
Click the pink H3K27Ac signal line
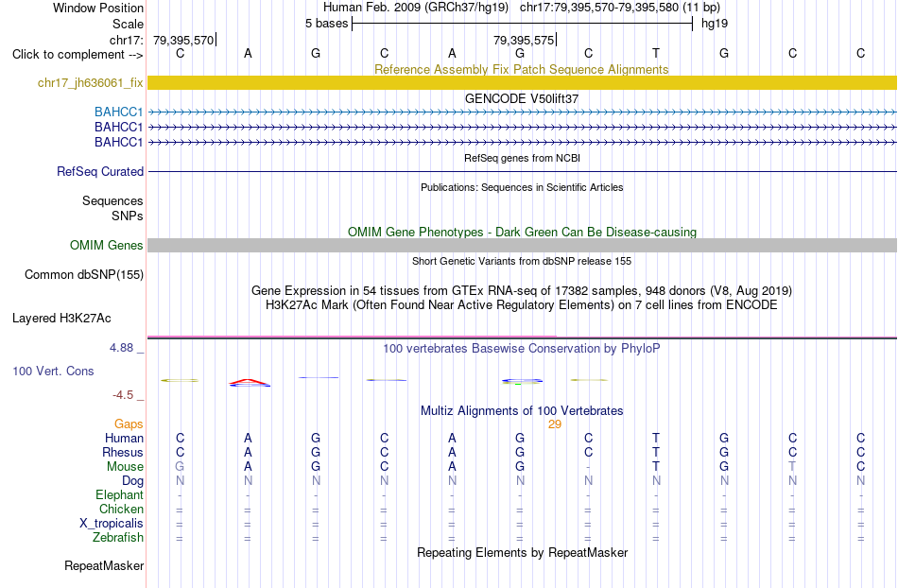coord(352,337)
